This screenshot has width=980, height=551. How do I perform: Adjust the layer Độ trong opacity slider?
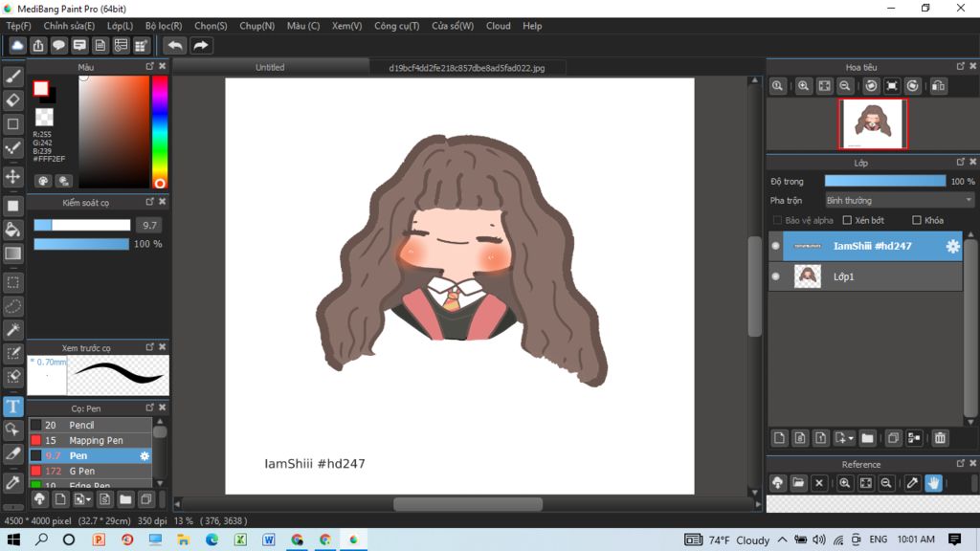885,181
